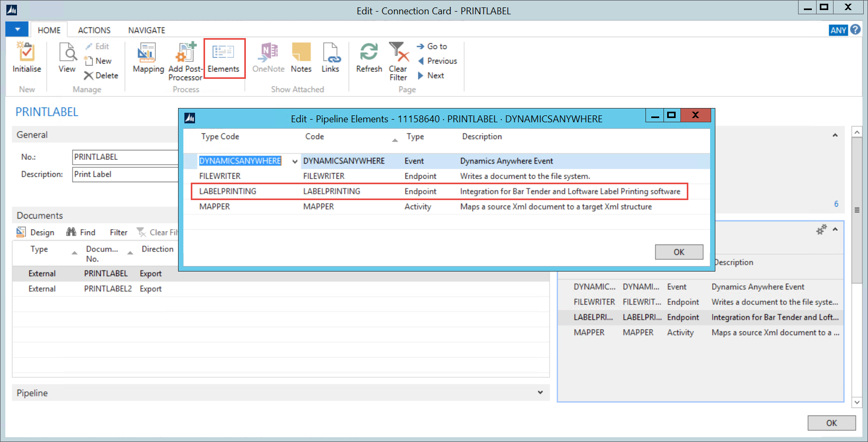Go to Next record
Image resolution: width=868 pixels, height=442 pixels.
431,76
